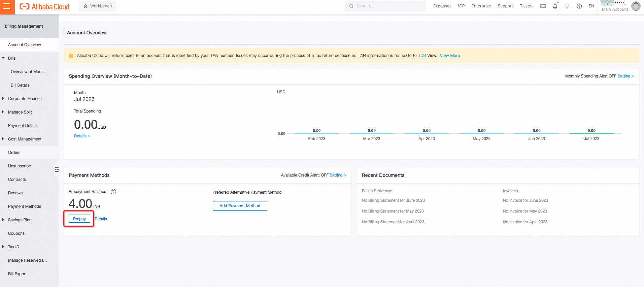Collapse the Bills tree section

[x=3, y=58]
